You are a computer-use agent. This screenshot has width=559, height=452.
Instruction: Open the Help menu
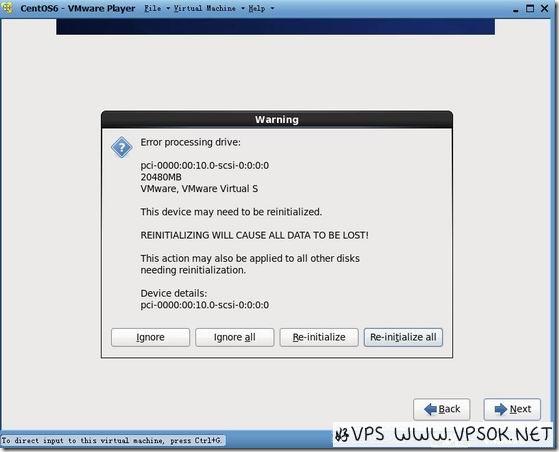coord(257,8)
